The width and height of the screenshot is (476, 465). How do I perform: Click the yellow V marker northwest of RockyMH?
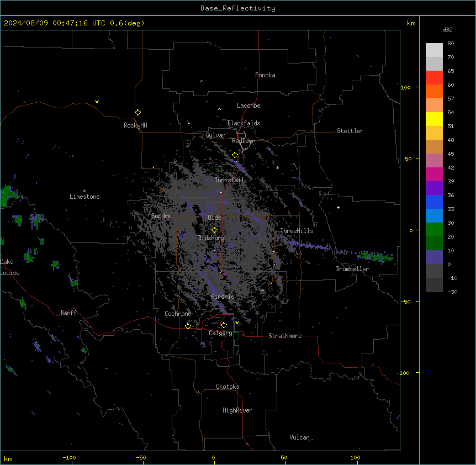click(97, 102)
